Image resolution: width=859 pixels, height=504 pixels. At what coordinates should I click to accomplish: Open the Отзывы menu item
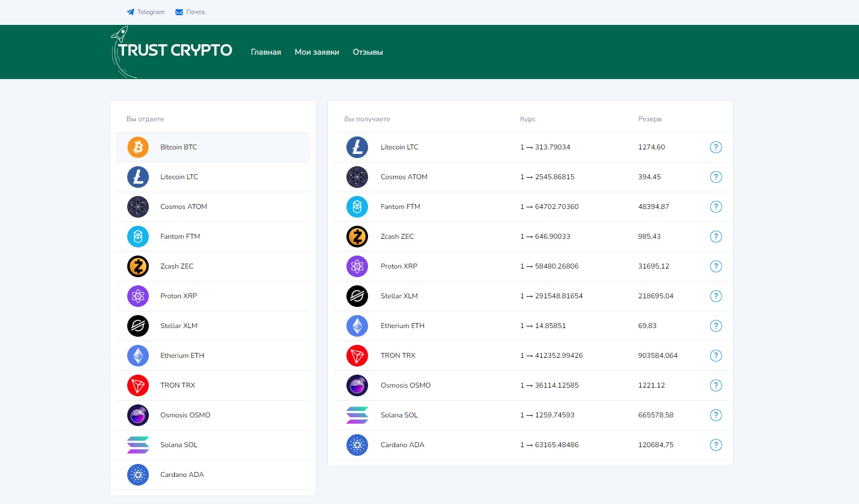tap(368, 52)
